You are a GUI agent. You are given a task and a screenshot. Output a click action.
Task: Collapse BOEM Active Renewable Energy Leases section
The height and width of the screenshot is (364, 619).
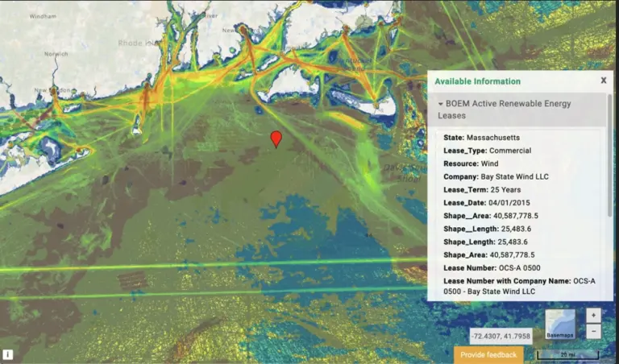(x=517, y=110)
